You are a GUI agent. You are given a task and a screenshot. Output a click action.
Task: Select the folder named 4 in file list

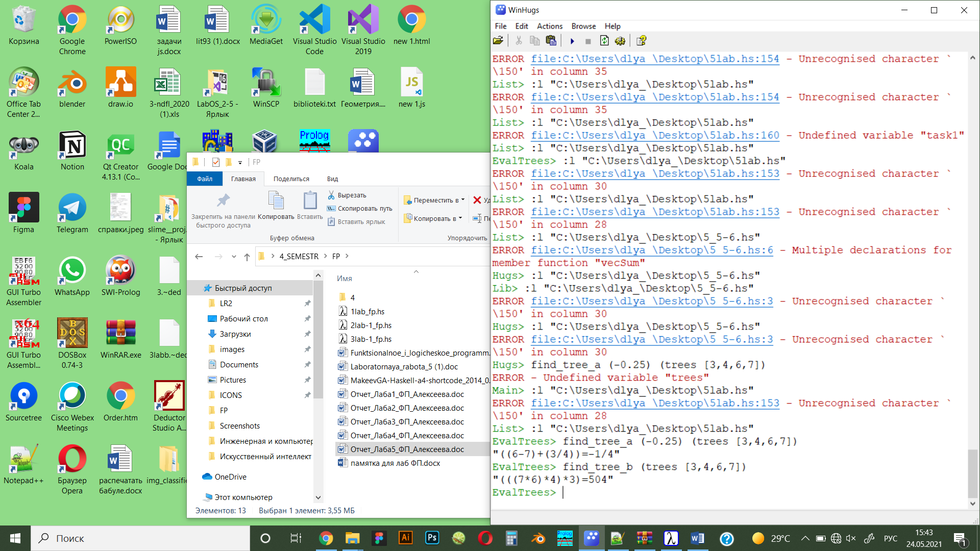347,297
